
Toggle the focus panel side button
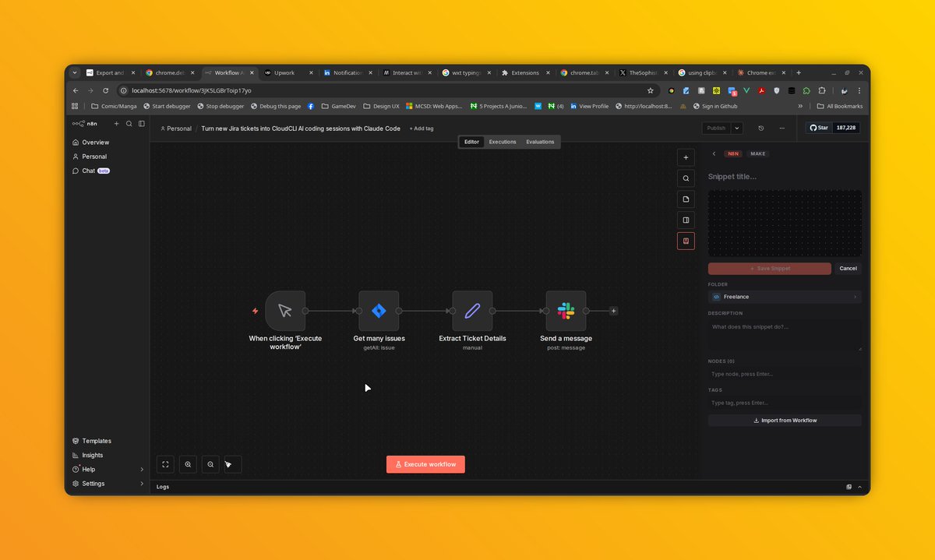[x=686, y=220]
